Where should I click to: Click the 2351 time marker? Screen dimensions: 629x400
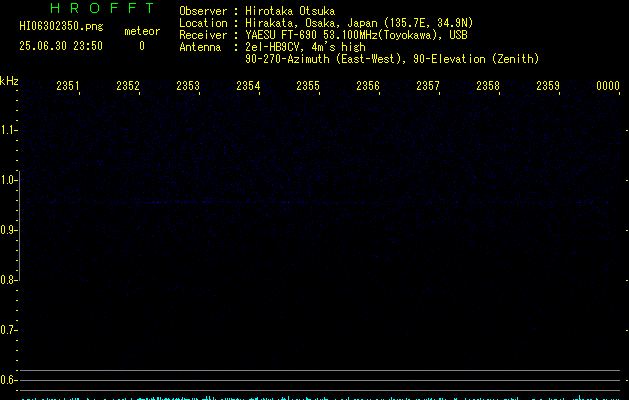pyautogui.click(x=68, y=86)
